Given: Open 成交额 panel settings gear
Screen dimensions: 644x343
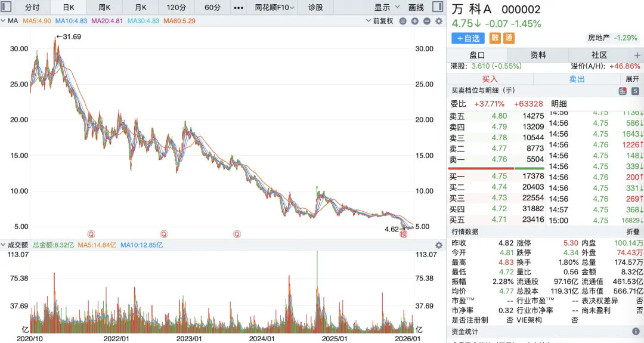Looking at the screenshot, I should pos(439,245).
